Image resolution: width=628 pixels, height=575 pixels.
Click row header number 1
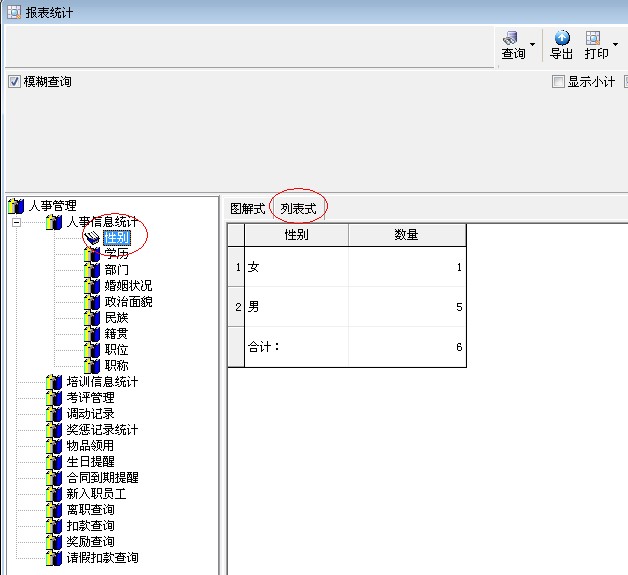point(236,267)
